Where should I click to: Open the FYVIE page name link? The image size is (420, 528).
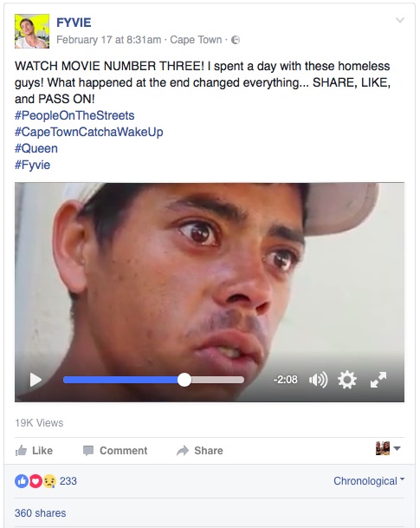point(74,23)
